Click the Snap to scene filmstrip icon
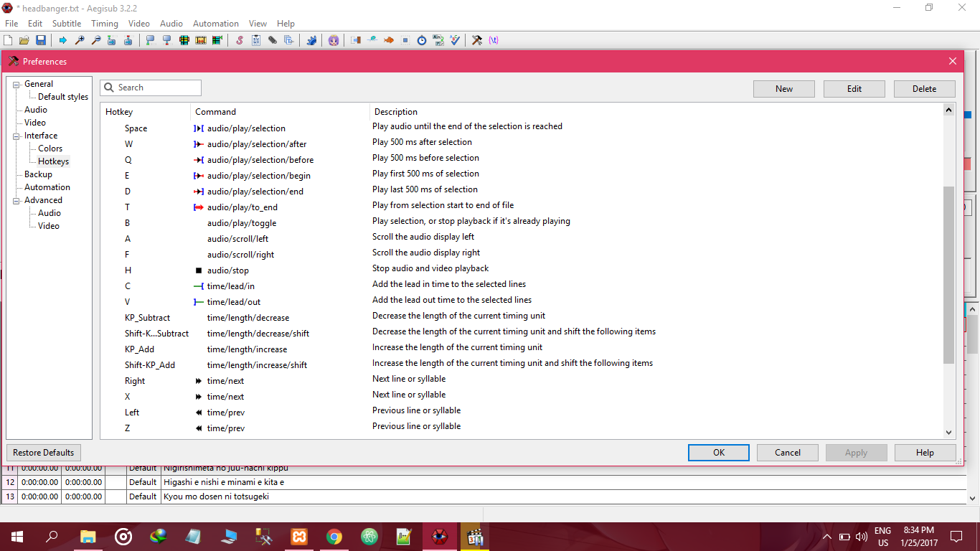The width and height of the screenshot is (980, 551). click(x=201, y=40)
